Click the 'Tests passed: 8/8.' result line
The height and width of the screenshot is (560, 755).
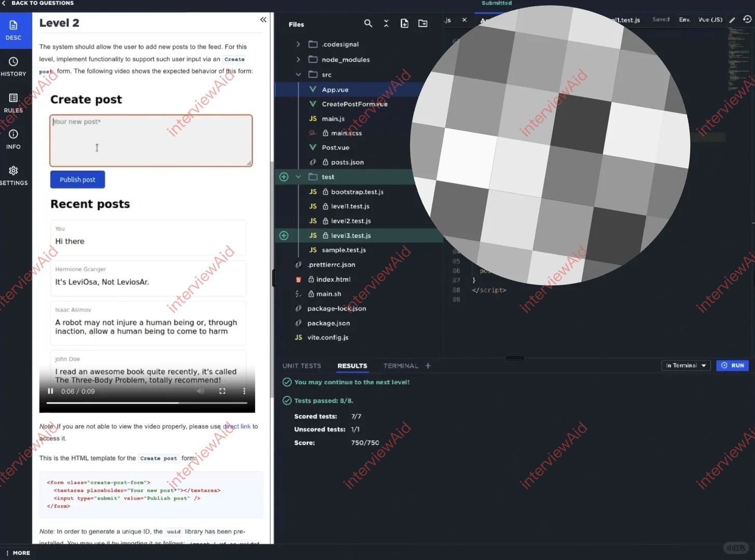(324, 401)
